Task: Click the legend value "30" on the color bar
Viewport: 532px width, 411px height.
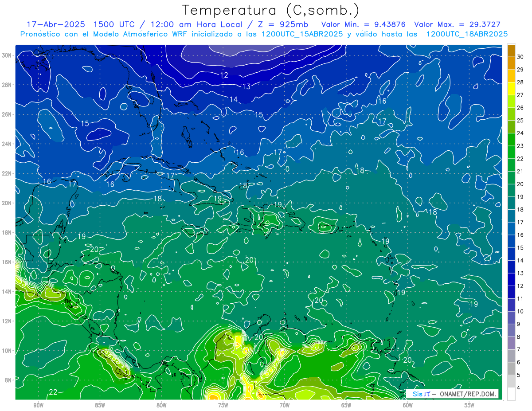Action: click(520, 57)
